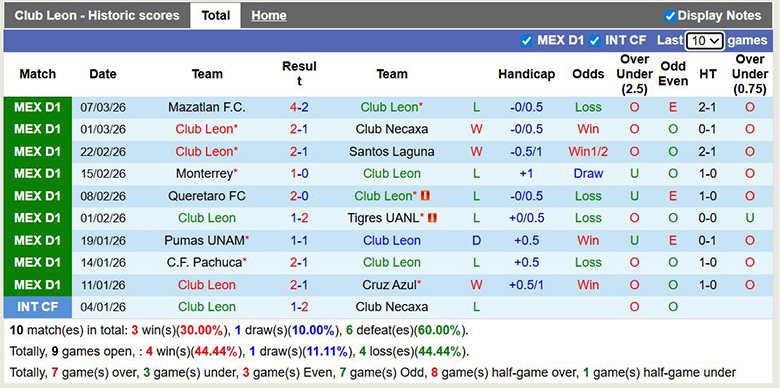Click the Draw odds value in Monterrey row
This screenshot has height=388, width=780.
click(x=588, y=174)
